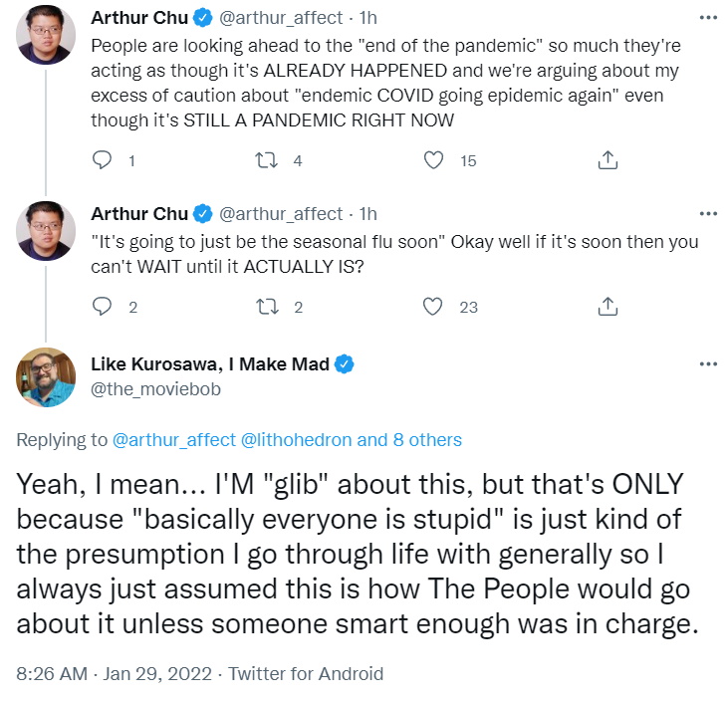The width and height of the screenshot is (728, 704).
Task: Open more options for first tweet
Action: pyautogui.click(x=708, y=18)
